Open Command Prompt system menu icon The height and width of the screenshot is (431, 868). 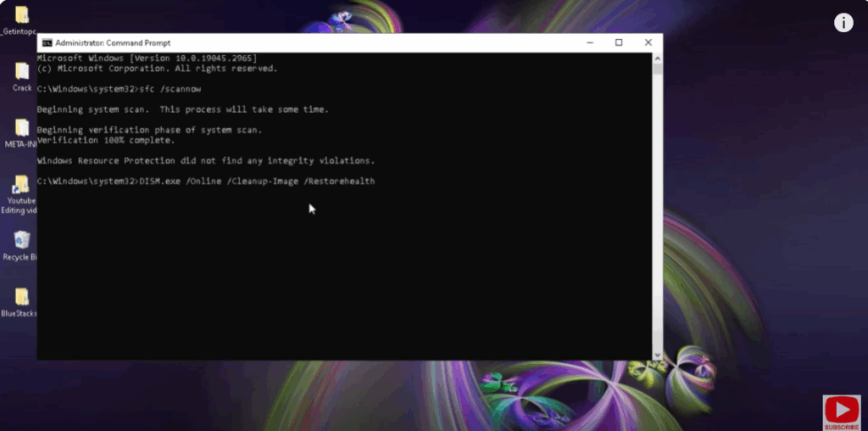point(47,42)
